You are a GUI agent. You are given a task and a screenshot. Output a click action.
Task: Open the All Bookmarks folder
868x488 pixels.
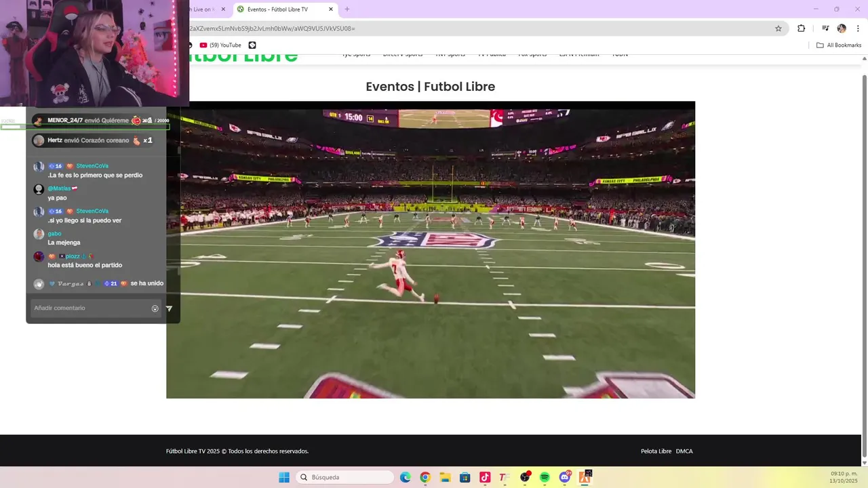839,45
